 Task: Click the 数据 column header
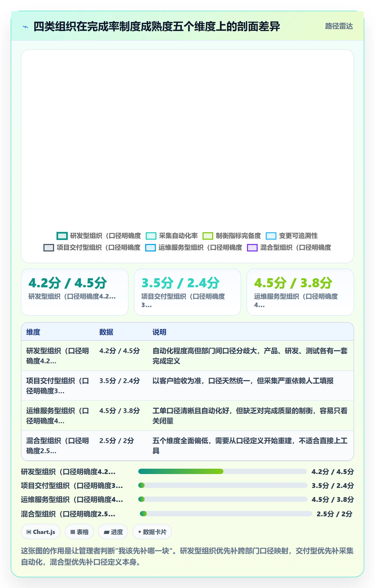point(106,332)
